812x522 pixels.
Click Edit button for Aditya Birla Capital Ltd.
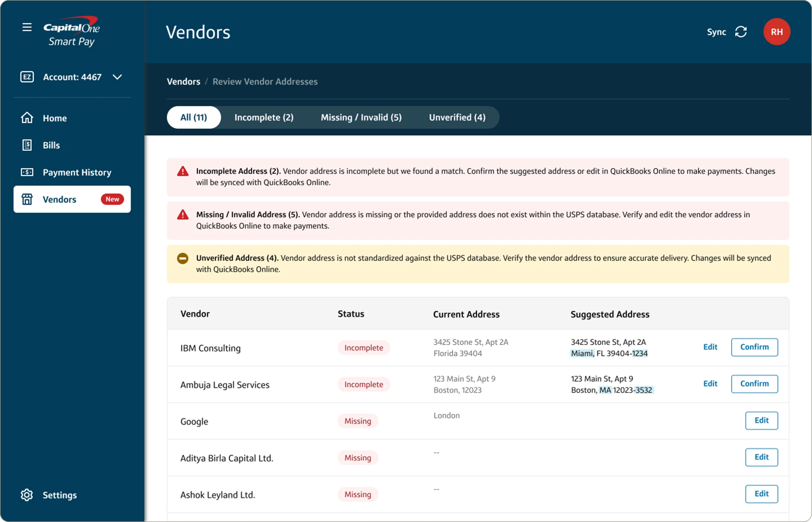tap(762, 457)
